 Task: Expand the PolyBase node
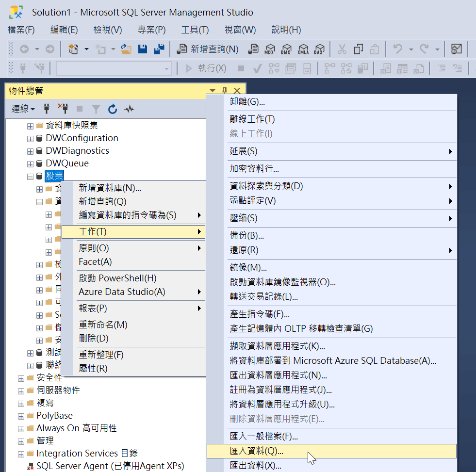pos(21,416)
